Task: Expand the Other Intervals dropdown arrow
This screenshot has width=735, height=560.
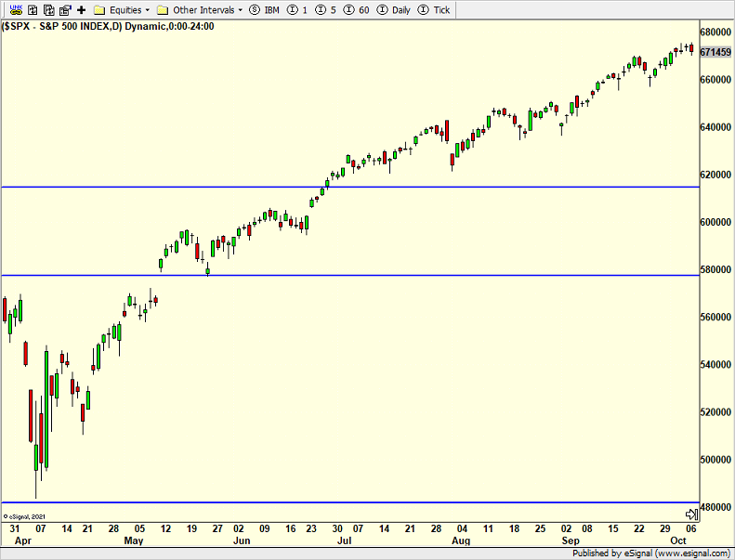Action: click(x=241, y=9)
